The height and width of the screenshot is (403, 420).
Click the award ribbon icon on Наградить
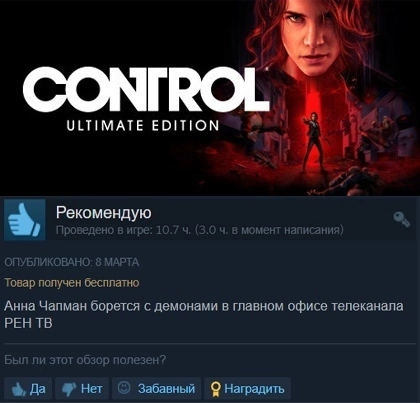tap(216, 389)
